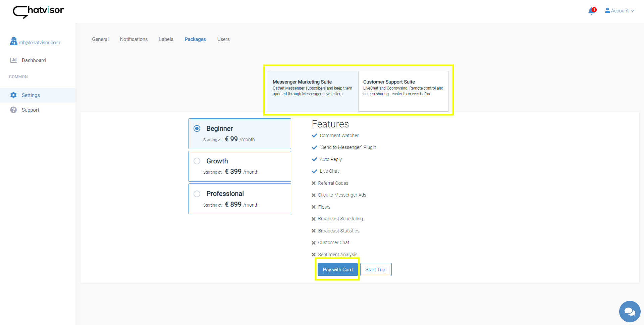This screenshot has width=644, height=325.
Task: Click the Customer Chat feature text
Action: [333, 242]
